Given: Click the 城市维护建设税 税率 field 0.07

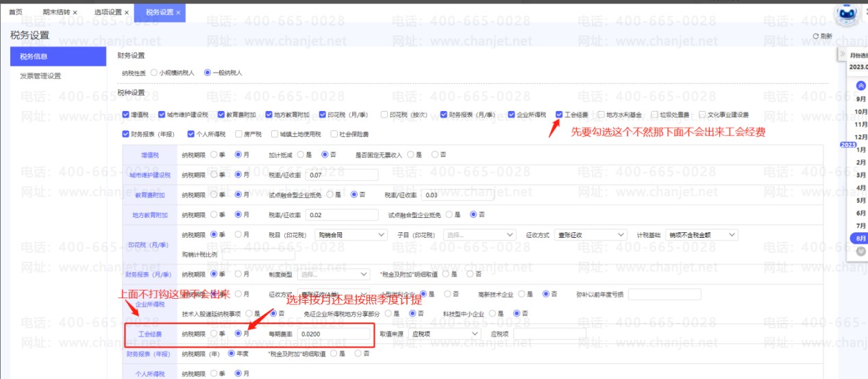Looking at the screenshot, I should click(343, 175).
